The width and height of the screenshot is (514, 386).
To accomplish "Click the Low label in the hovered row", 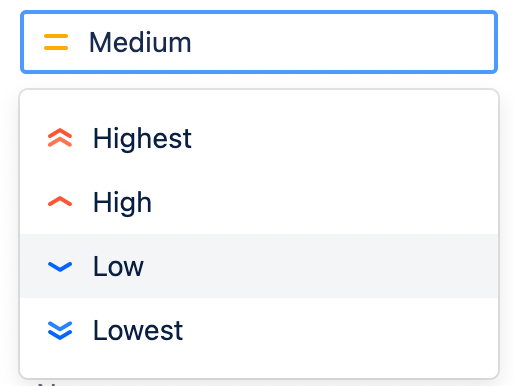I will 118,266.
